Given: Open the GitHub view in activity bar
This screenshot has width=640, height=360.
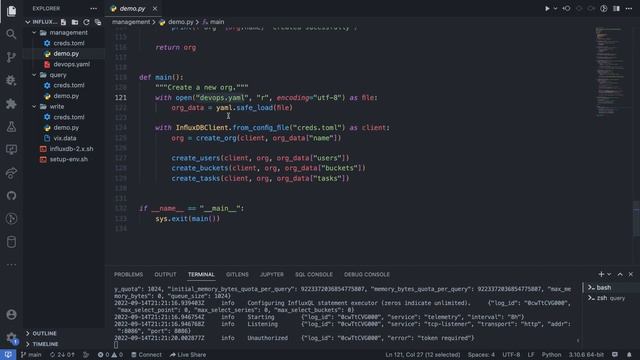Looking at the screenshot, I should coord(11,196).
